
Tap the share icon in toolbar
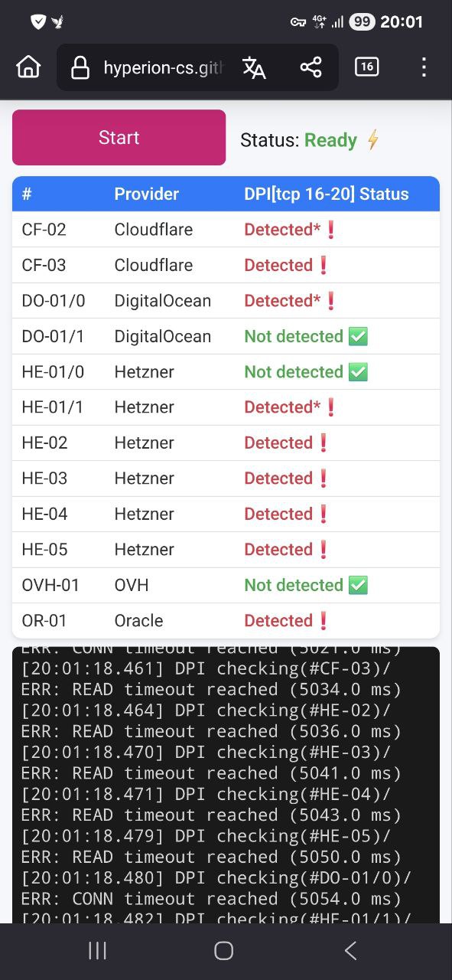point(311,67)
